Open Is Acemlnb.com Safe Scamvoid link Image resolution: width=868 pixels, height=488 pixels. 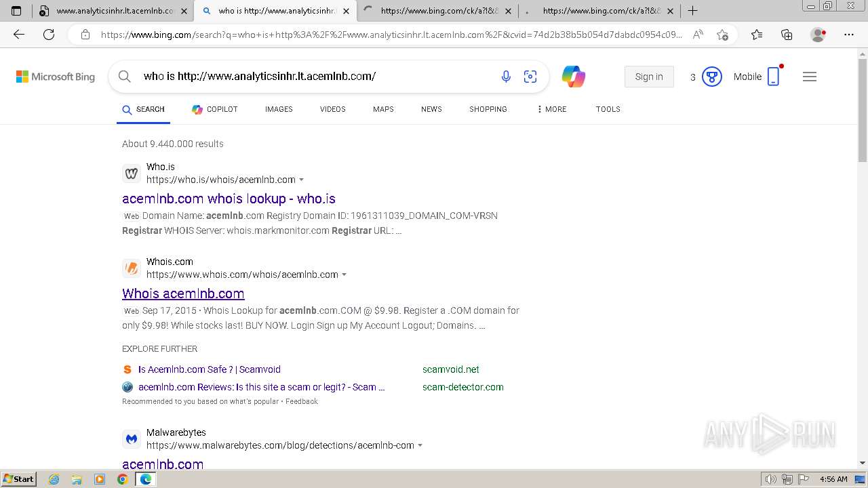tap(210, 369)
